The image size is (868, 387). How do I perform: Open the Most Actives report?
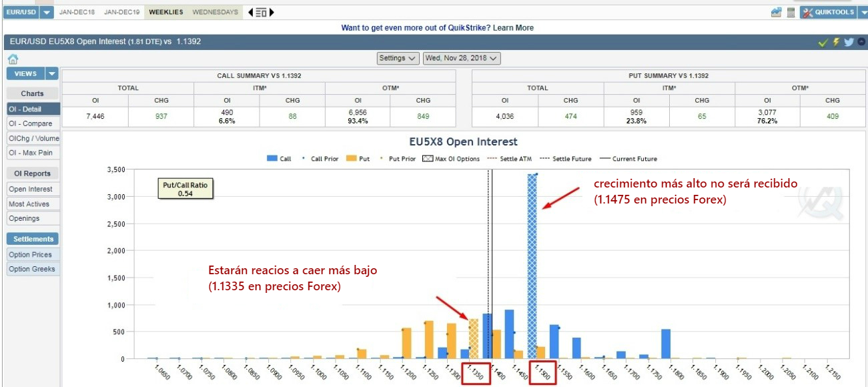pos(33,204)
